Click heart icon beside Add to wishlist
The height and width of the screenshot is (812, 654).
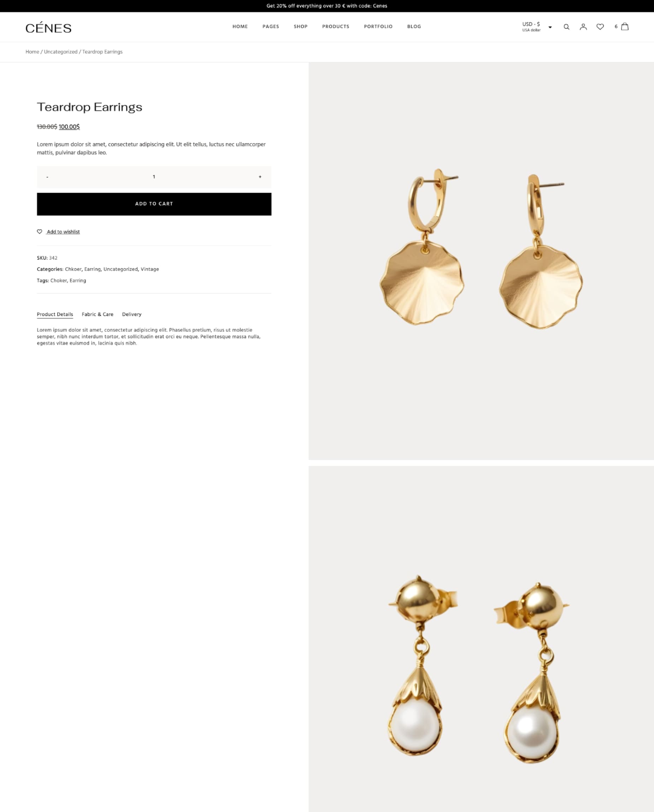40,231
